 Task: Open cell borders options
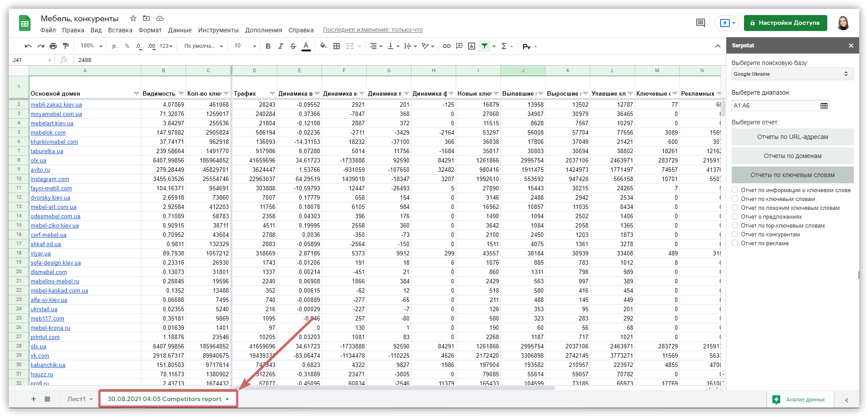[x=337, y=46]
